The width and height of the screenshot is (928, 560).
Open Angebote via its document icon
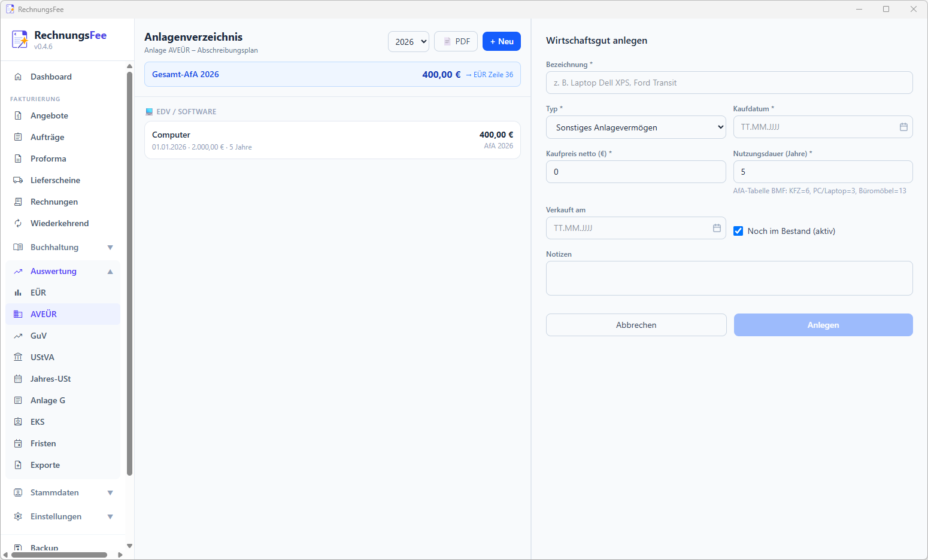pos(18,115)
